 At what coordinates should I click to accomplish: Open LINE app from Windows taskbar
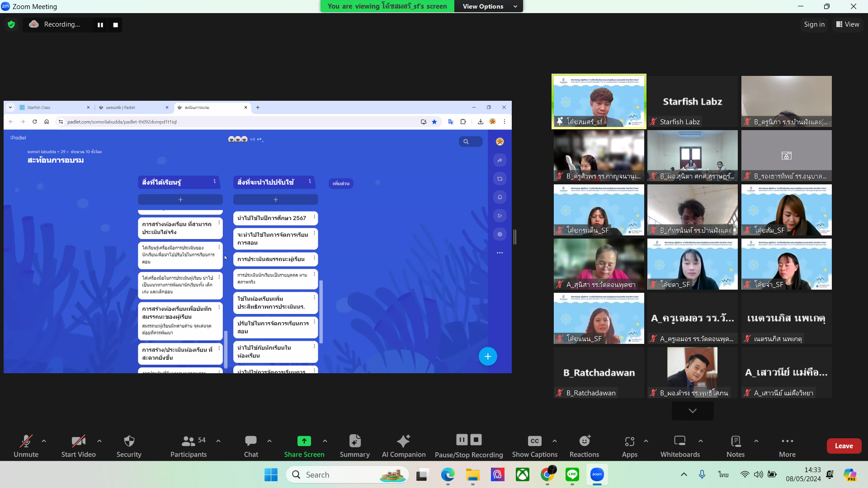click(x=572, y=474)
